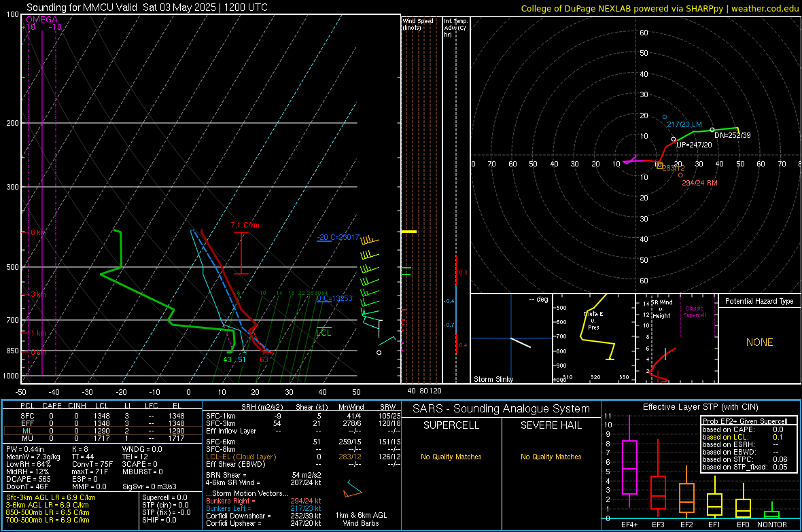The image size is (802, 532).
Task: Click the -20 C=23017' height label
Action: (x=338, y=237)
